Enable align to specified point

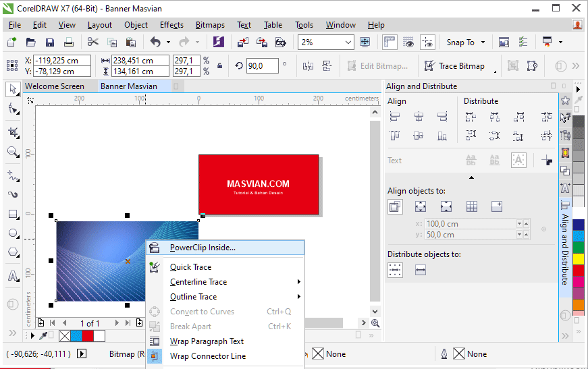pos(497,207)
